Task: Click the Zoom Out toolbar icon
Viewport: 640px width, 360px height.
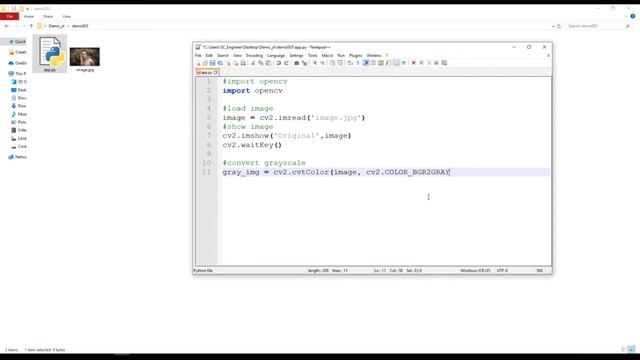Action: pos(322,63)
